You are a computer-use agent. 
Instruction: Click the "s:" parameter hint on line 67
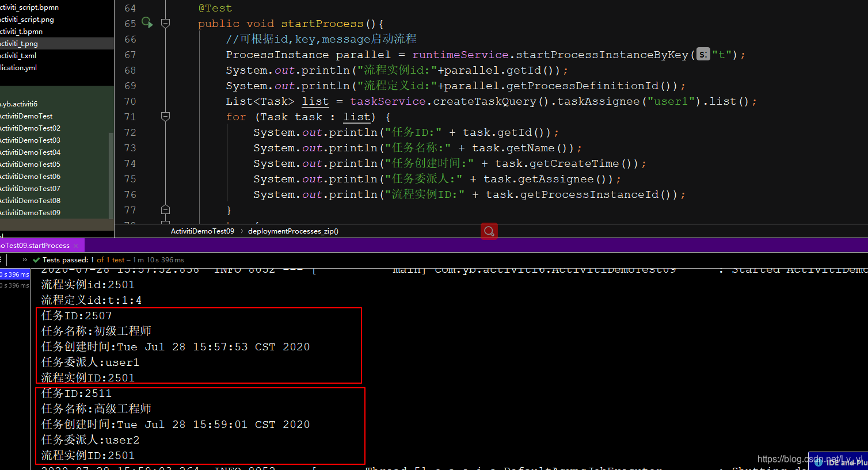click(703, 55)
